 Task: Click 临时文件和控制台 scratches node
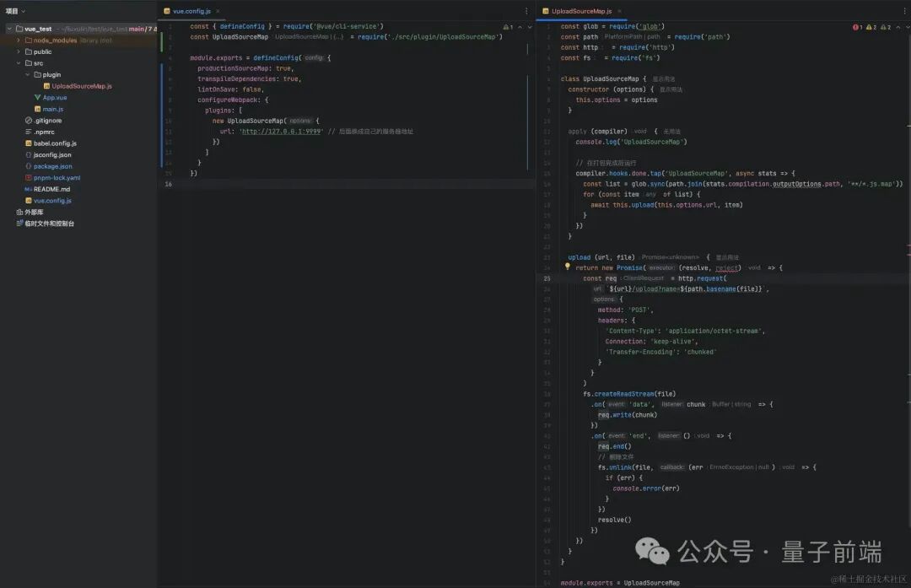click(x=50, y=223)
